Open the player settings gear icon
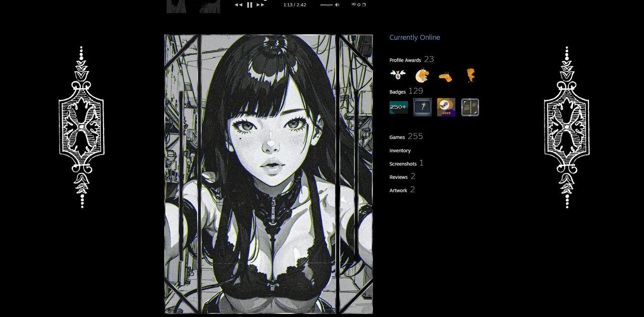 coord(359,5)
